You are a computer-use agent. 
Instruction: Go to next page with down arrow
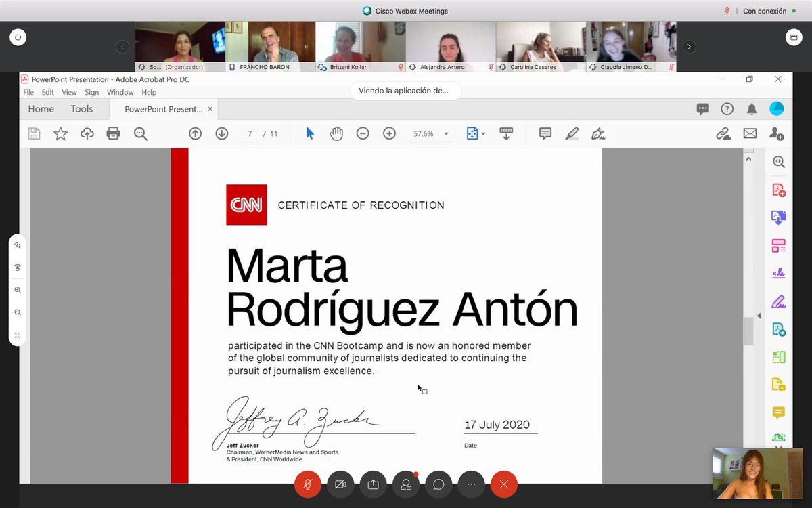point(221,133)
